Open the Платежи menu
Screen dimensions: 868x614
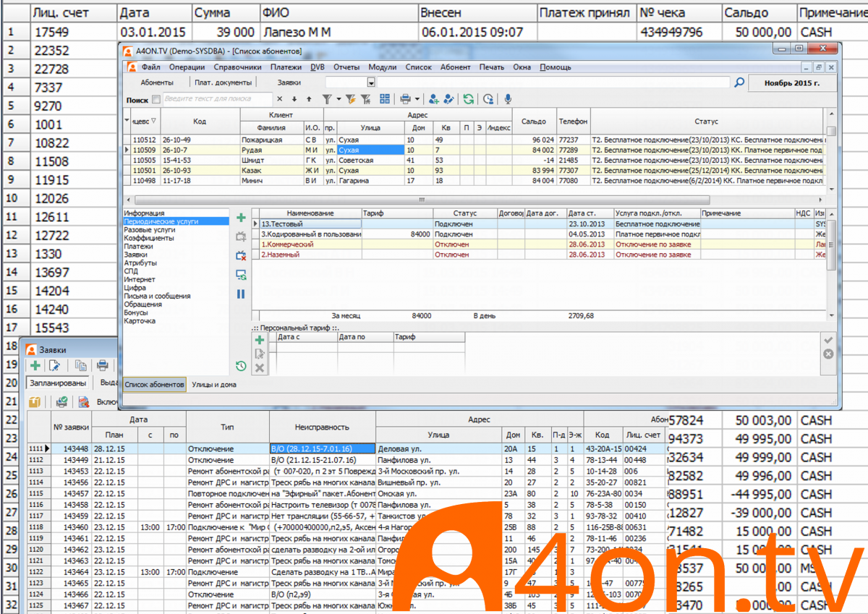pos(286,67)
